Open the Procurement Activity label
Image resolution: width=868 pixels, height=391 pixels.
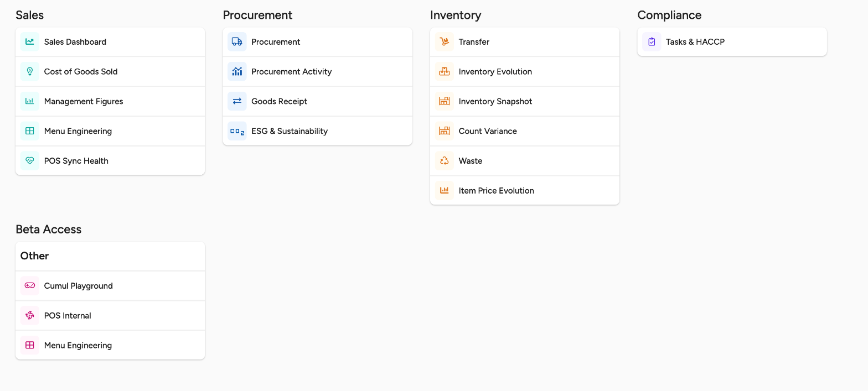tap(292, 72)
